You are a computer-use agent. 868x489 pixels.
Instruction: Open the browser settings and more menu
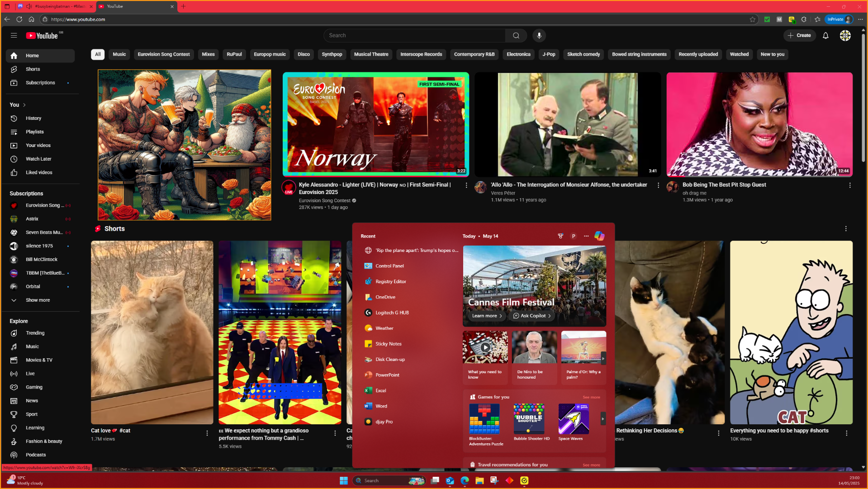click(860, 19)
